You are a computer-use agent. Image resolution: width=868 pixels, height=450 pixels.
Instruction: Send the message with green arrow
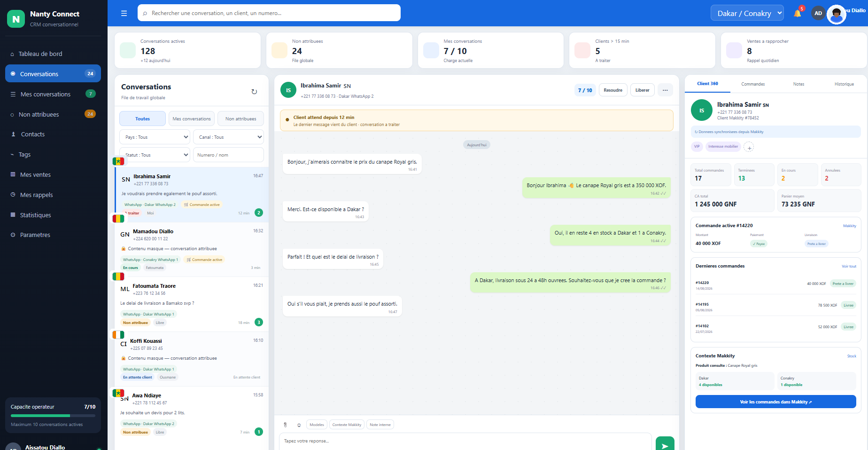pos(665,444)
